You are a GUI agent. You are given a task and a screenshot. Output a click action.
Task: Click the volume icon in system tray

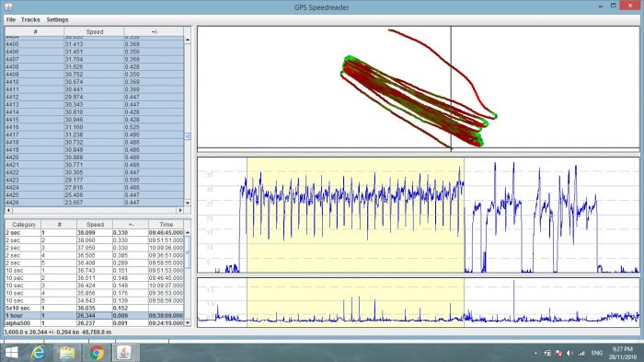[569, 353]
